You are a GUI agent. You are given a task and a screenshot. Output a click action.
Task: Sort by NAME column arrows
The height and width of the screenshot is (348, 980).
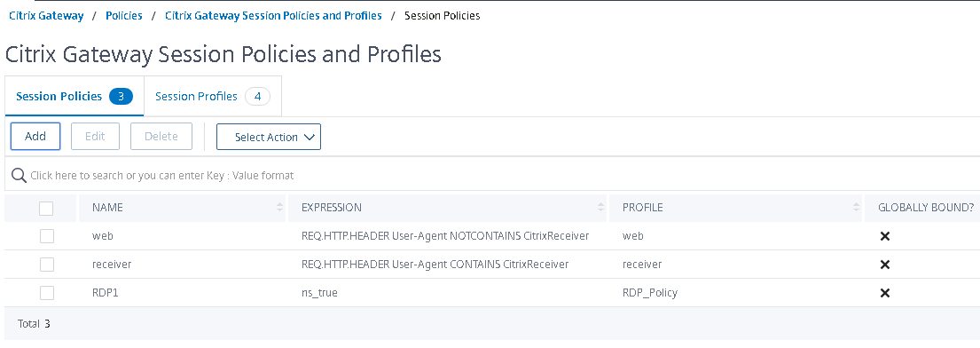coord(279,207)
